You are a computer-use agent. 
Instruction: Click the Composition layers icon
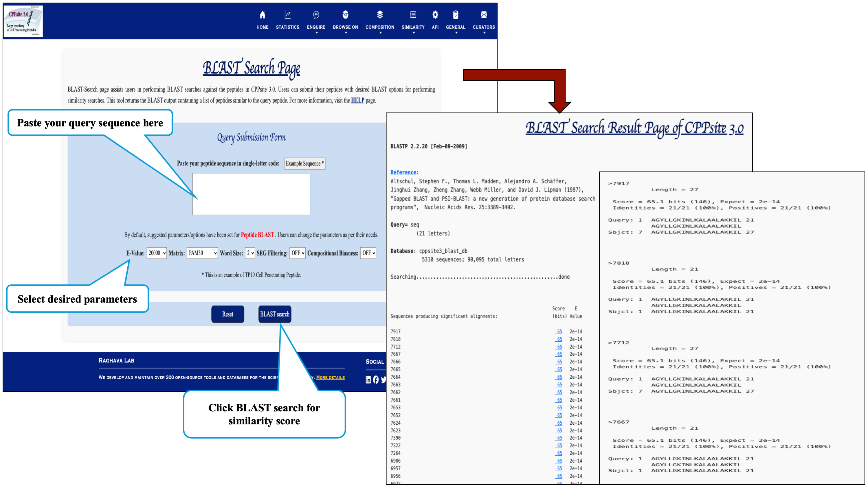(x=380, y=15)
